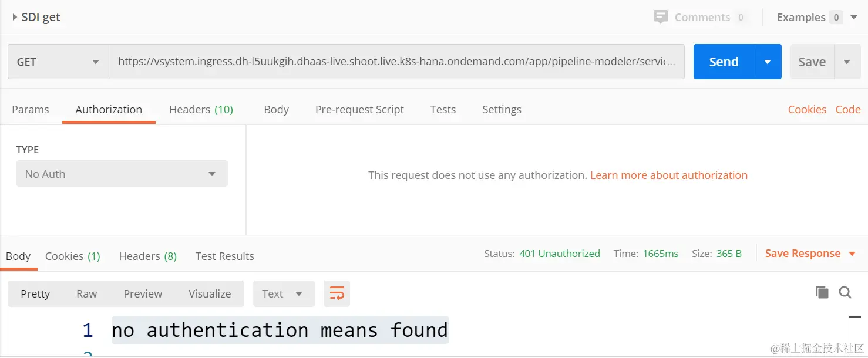The width and height of the screenshot is (868, 358).
Task: Copy response with the copy icon
Action: click(822, 292)
